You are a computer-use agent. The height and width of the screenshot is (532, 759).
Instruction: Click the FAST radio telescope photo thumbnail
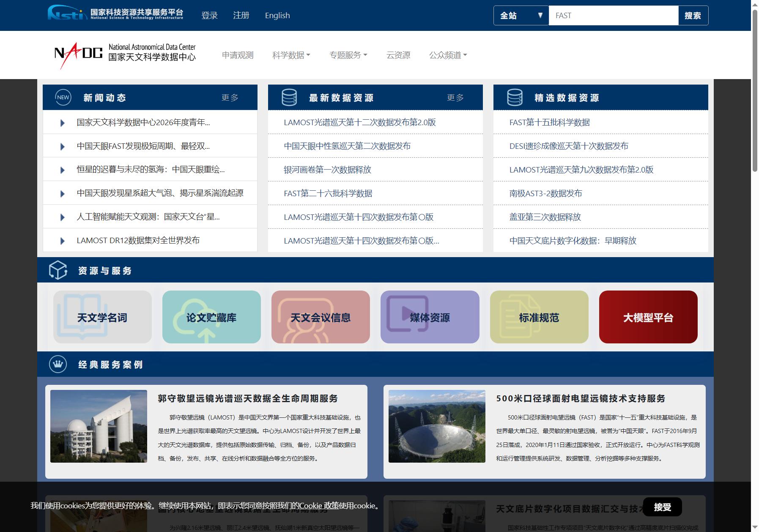click(437, 426)
